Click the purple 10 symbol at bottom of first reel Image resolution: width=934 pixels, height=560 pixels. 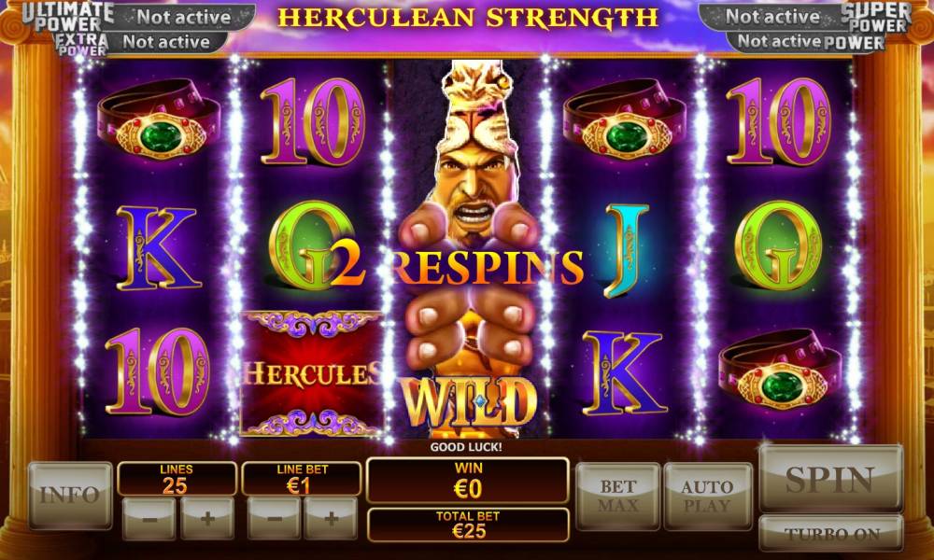[x=158, y=371]
